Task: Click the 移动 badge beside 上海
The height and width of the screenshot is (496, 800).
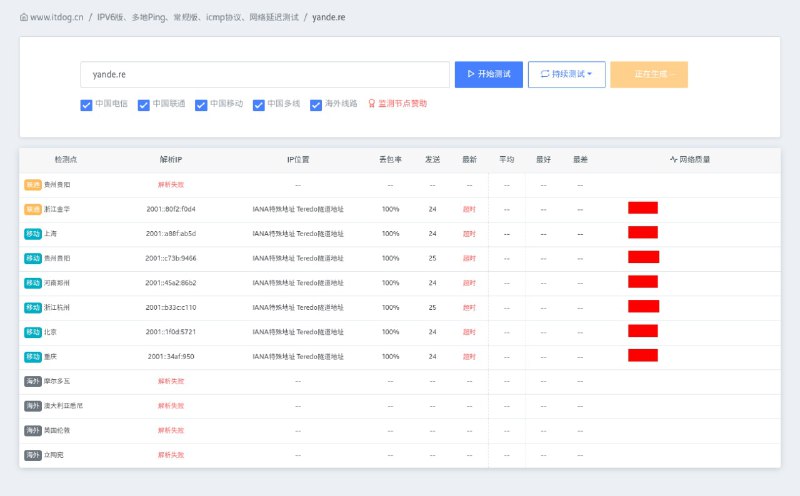Action: (33, 233)
